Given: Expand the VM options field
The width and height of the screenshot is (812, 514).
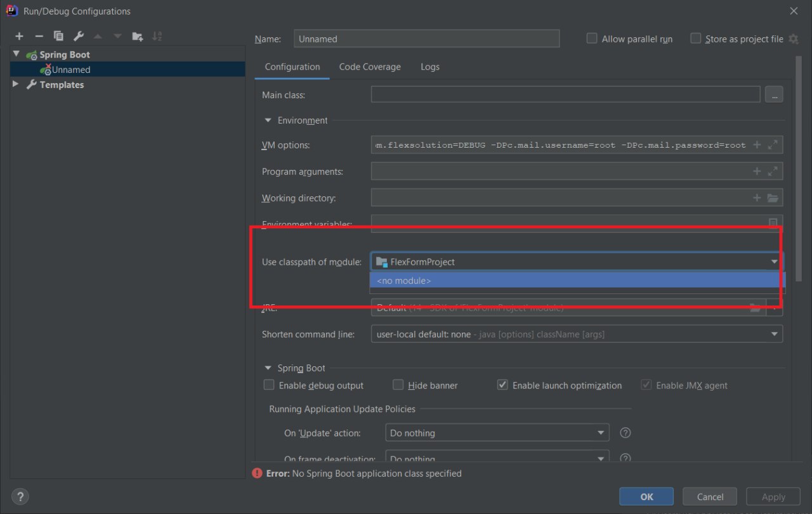Looking at the screenshot, I should coord(773,145).
